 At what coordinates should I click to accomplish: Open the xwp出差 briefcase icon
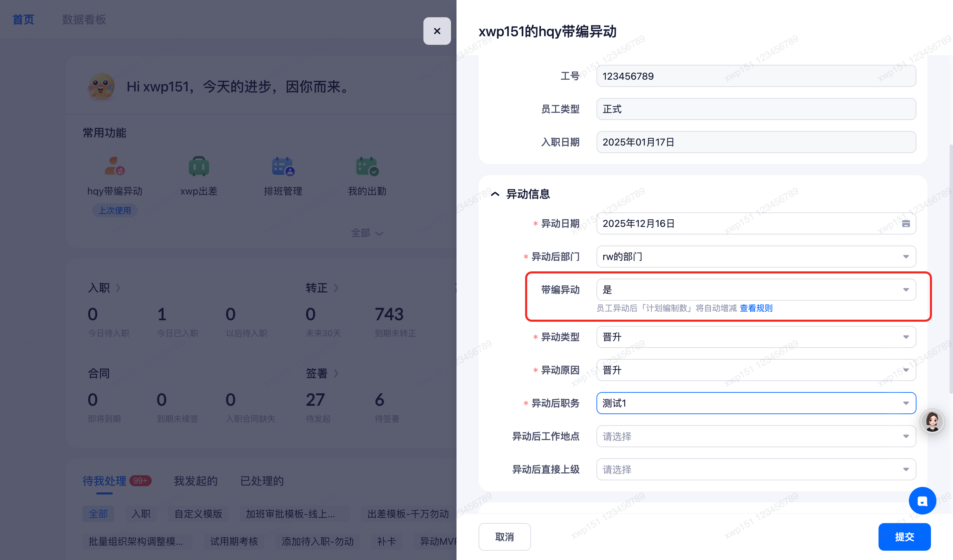point(199,166)
